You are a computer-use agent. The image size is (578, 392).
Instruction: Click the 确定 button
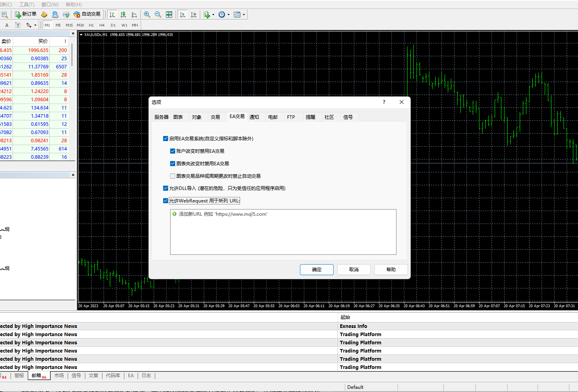coord(316,270)
